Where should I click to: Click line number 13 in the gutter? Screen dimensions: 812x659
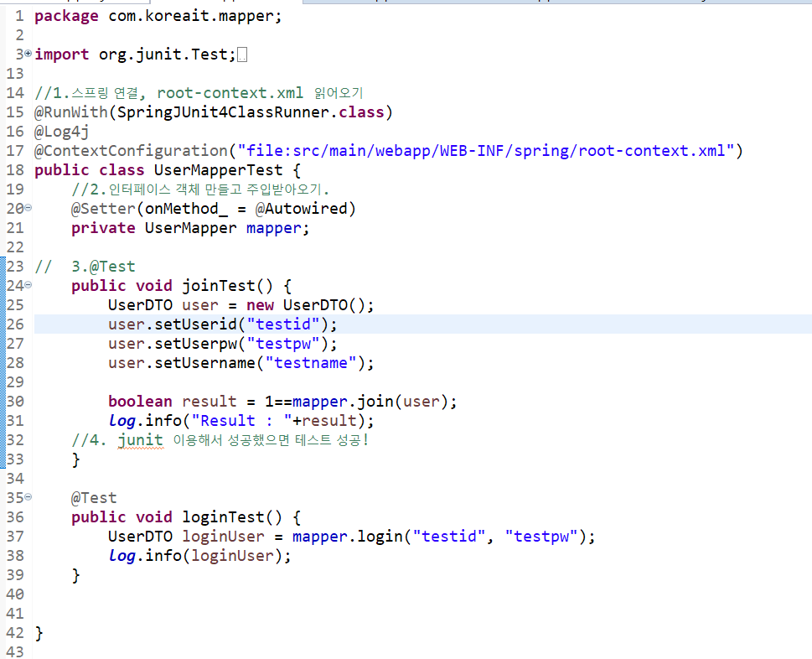[15, 74]
